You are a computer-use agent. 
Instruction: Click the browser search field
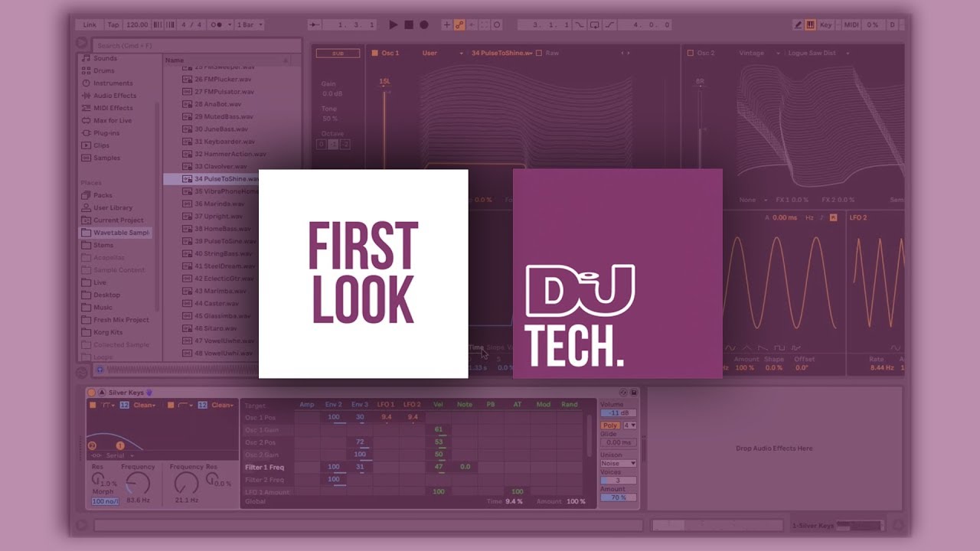pos(198,46)
